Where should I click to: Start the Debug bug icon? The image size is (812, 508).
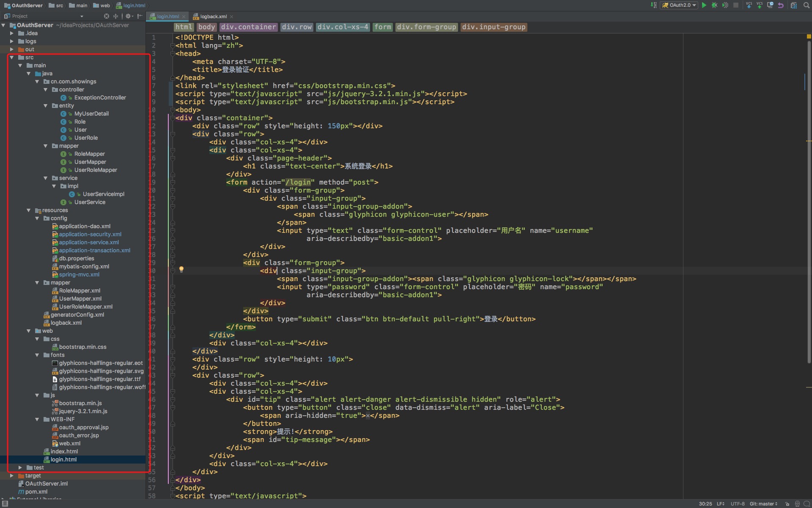[714, 5]
